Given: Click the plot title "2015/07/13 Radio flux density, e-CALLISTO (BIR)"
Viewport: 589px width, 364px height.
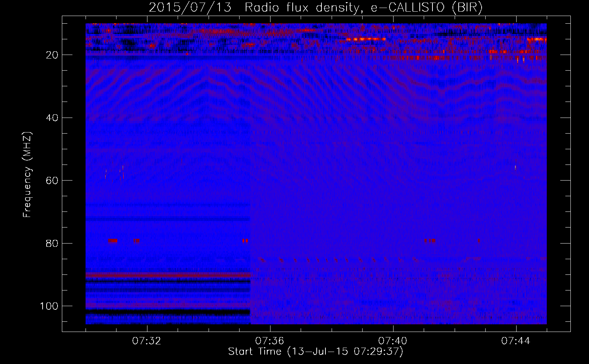Looking at the screenshot, I should click(x=316, y=7).
